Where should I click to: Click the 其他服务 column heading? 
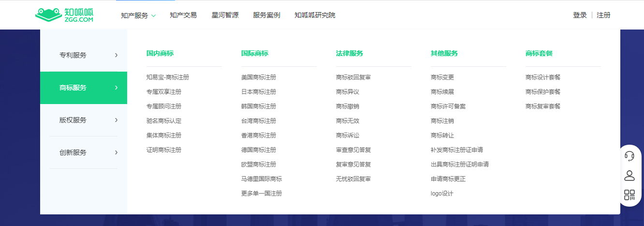[444, 53]
